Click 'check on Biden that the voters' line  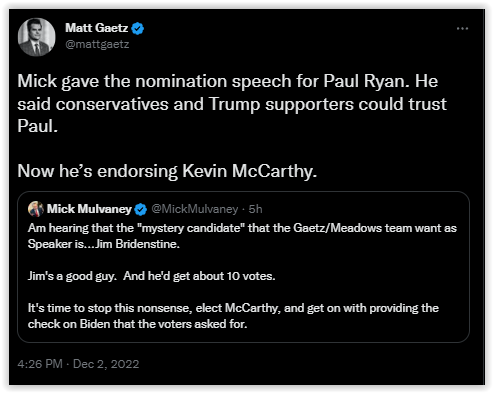[x=138, y=324]
